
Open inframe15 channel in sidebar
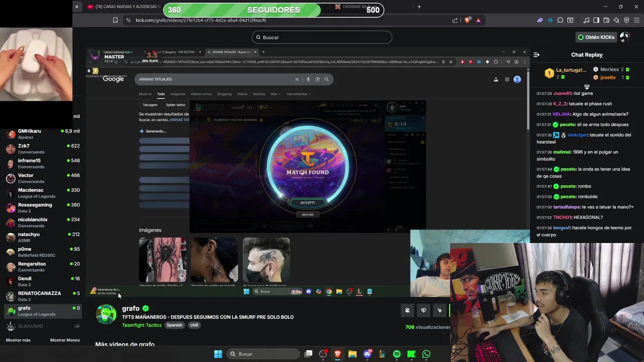[x=42, y=163]
